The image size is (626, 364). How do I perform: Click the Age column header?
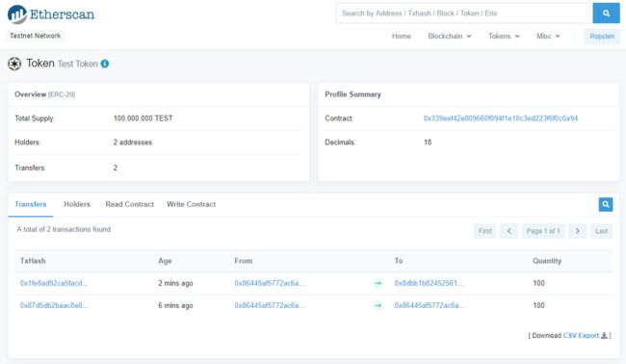pyautogui.click(x=165, y=261)
